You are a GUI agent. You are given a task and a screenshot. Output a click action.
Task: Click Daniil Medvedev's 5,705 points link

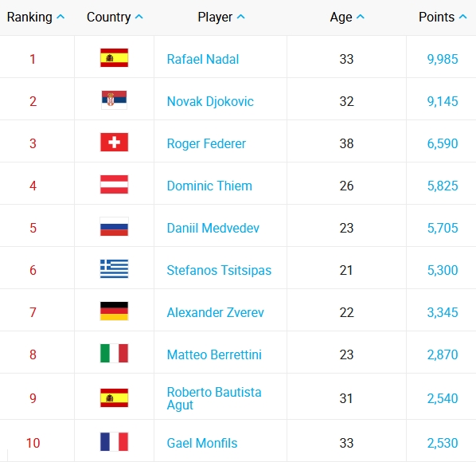pos(443,228)
